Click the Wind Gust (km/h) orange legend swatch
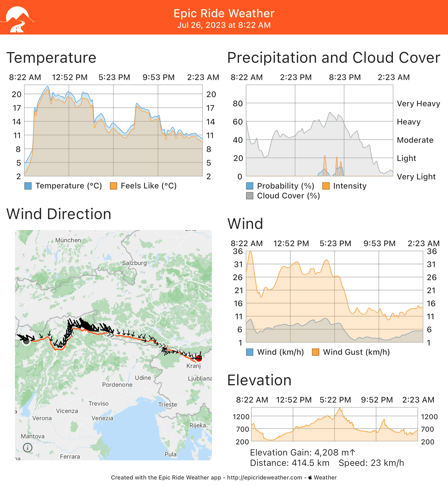Viewport: 448px width, 486px height. pos(316,352)
